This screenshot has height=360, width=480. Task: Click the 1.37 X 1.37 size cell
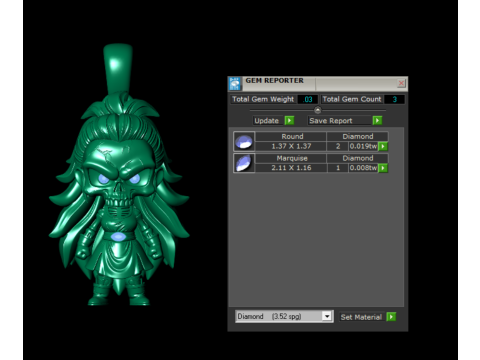[291, 146]
